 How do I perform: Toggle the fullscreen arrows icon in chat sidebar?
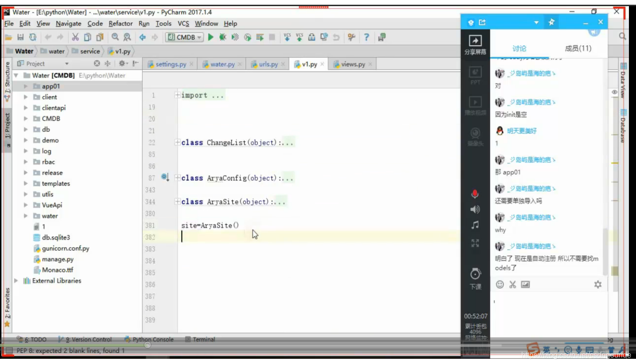(475, 243)
